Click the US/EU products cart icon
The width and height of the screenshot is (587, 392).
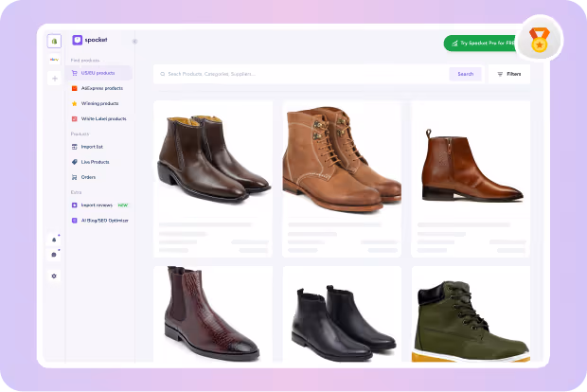[75, 73]
